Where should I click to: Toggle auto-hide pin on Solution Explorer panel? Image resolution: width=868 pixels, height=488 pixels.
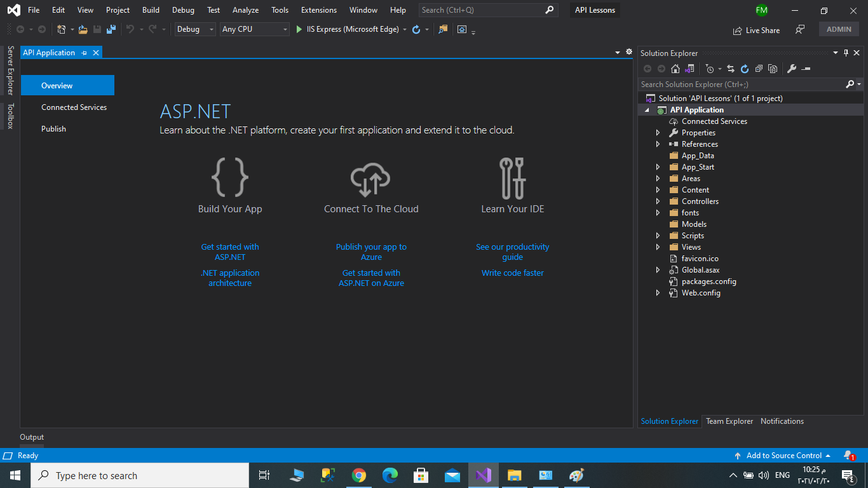coord(846,53)
